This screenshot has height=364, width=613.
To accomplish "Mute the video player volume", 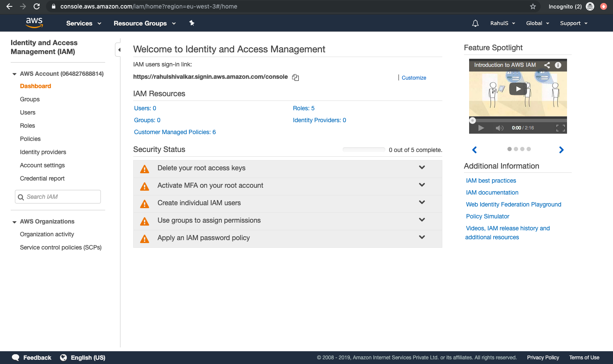I will coord(499,127).
